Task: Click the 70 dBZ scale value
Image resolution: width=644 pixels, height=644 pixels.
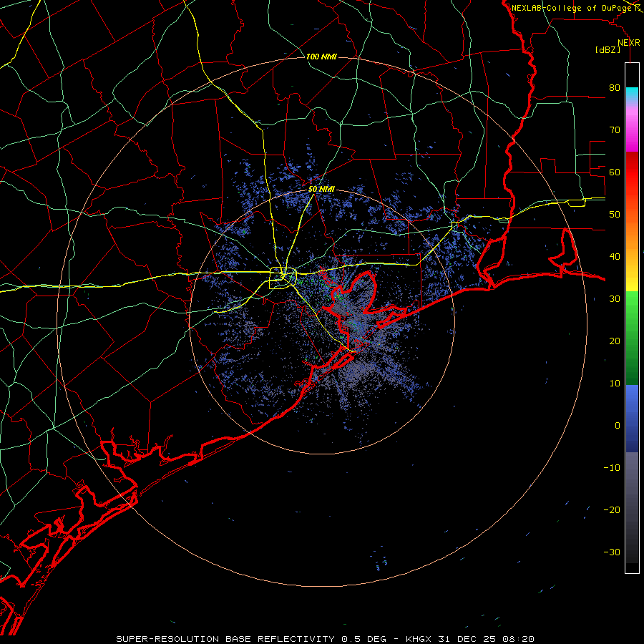Action: click(x=615, y=130)
